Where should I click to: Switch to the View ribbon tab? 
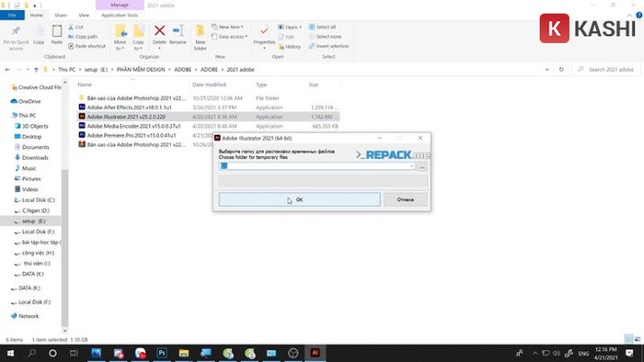[84, 16]
